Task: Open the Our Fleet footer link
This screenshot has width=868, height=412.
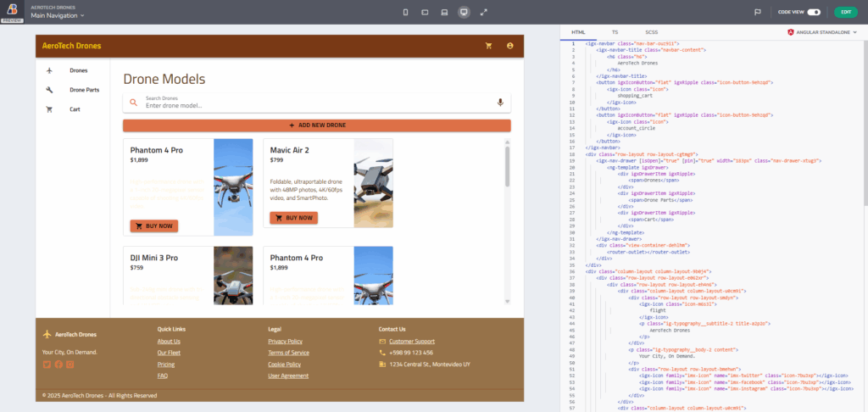Action: [169, 353]
